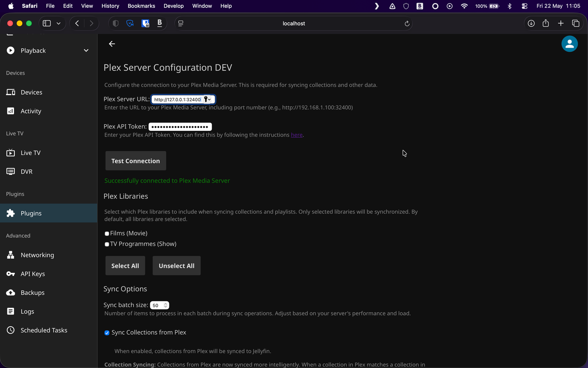The width and height of the screenshot is (588, 368).
Task: Open the page settings icon in the address bar
Action: [181, 24]
